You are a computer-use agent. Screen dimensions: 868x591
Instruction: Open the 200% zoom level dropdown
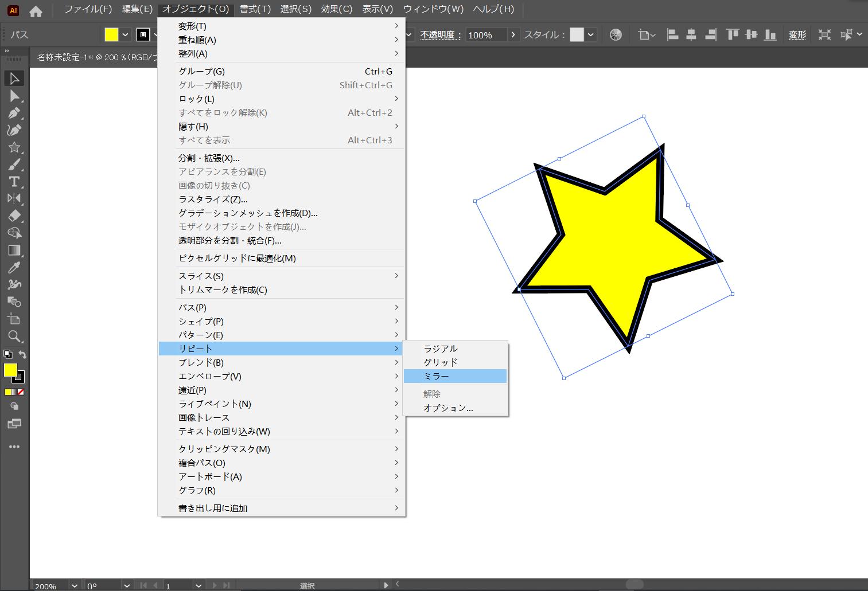click(x=74, y=585)
